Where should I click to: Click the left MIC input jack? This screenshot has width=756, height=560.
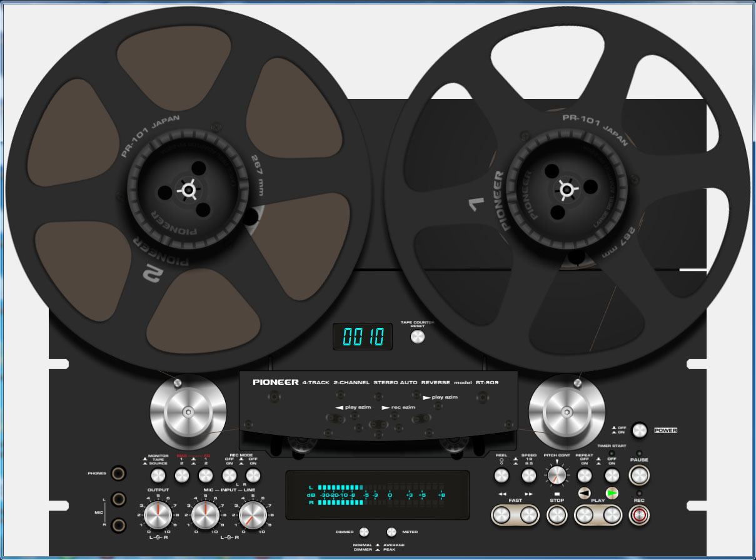coord(118,499)
